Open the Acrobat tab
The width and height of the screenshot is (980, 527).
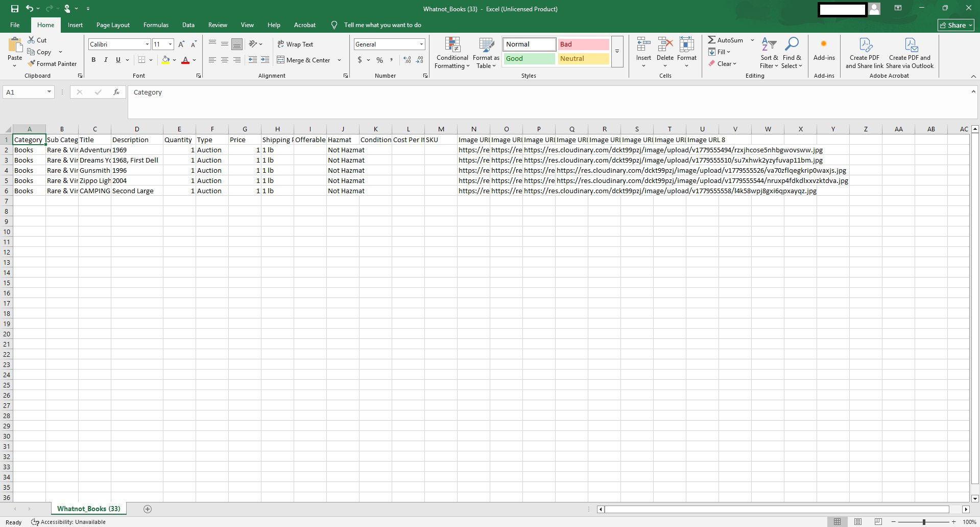click(305, 25)
